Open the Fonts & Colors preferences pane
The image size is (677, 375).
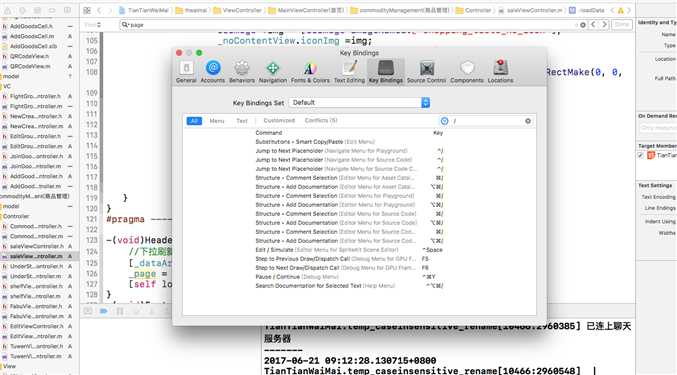pyautogui.click(x=310, y=72)
